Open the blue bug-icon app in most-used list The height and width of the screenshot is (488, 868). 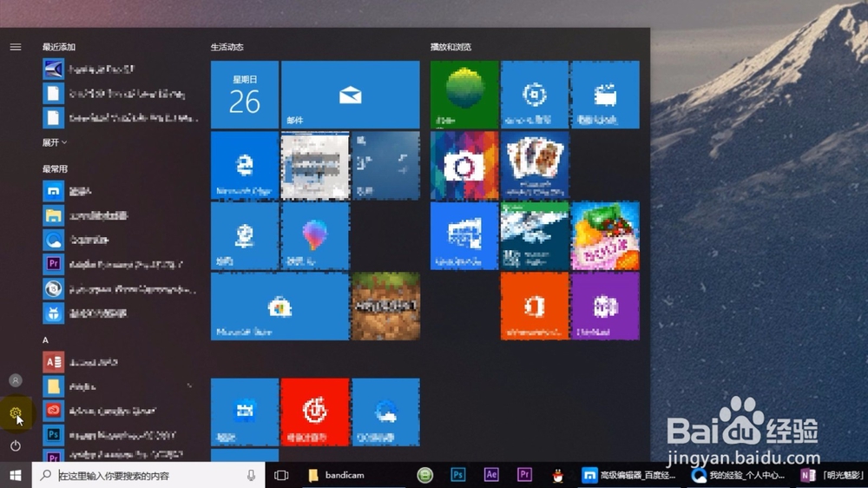tap(120, 313)
